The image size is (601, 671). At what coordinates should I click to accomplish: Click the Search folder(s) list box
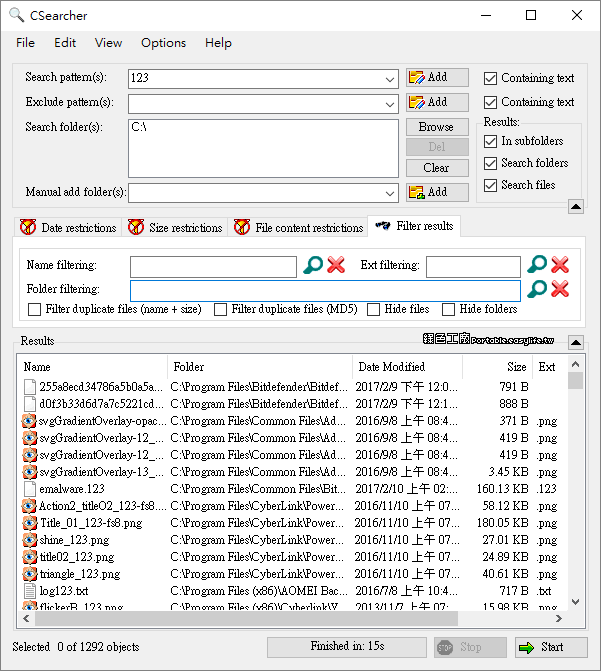click(263, 148)
